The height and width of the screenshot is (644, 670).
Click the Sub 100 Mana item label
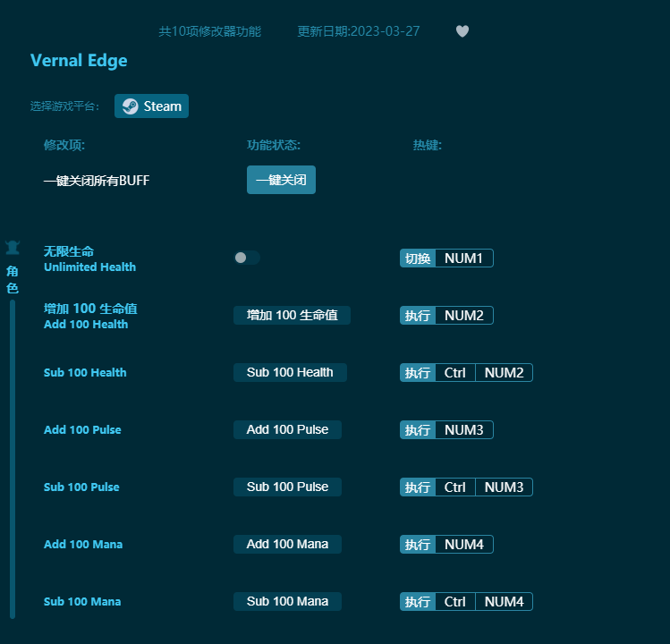tap(82, 602)
